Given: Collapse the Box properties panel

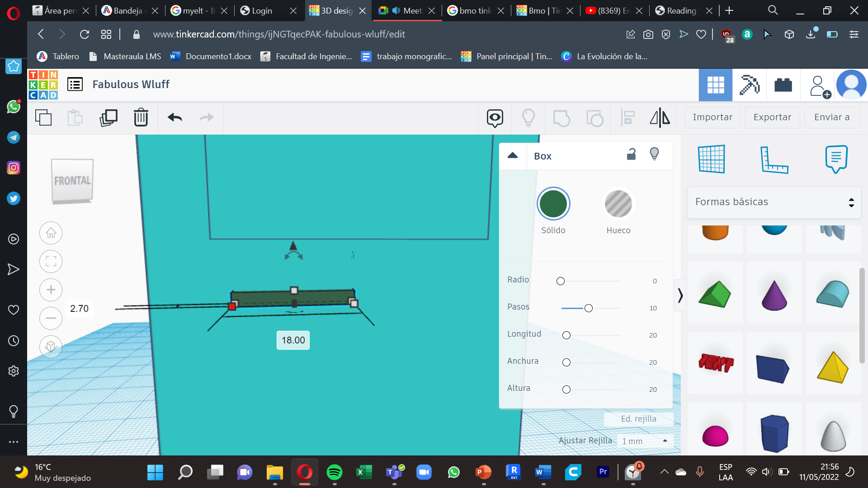Looking at the screenshot, I should click(x=513, y=155).
